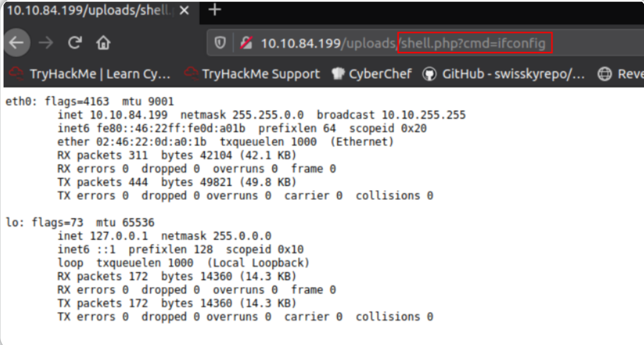
Task: Click the TryHackMe cloud icon bookmark favicon
Action: coord(17,73)
